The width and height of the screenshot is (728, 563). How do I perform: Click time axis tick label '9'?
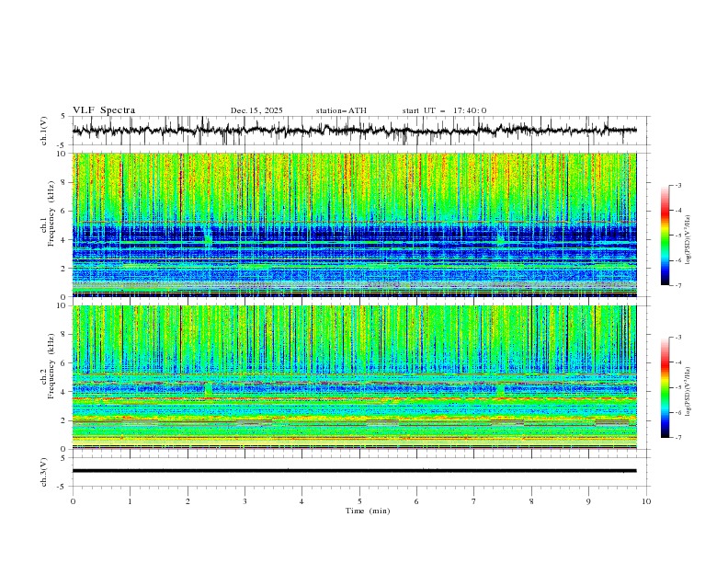click(x=588, y=501)
